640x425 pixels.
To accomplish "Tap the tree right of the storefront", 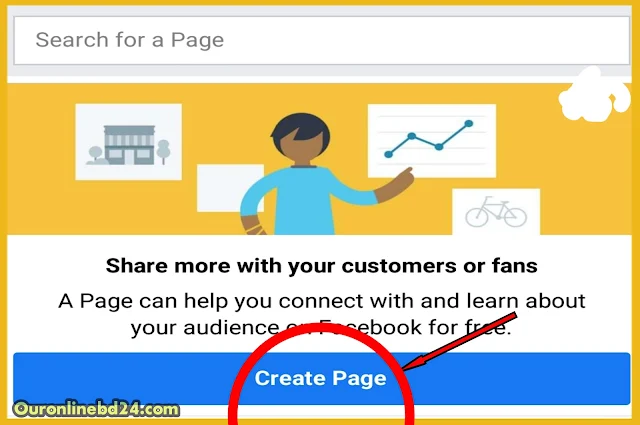I will pos(163,151).
